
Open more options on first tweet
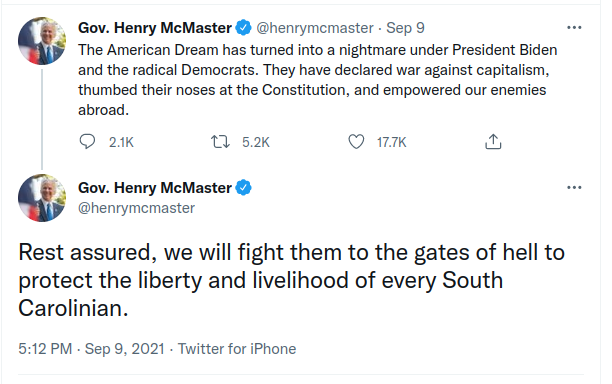[574, 28]
